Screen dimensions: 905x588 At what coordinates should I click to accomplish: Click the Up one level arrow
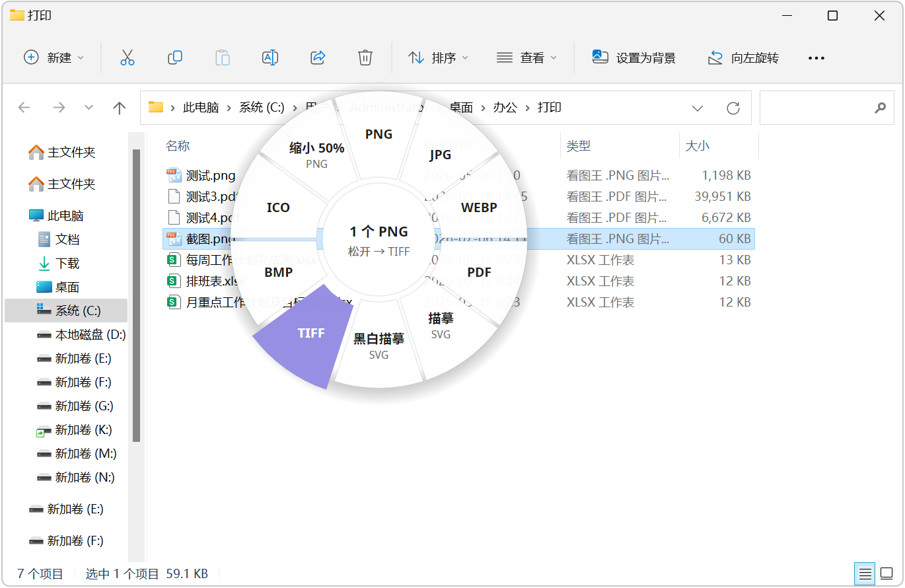coord(120,108)
